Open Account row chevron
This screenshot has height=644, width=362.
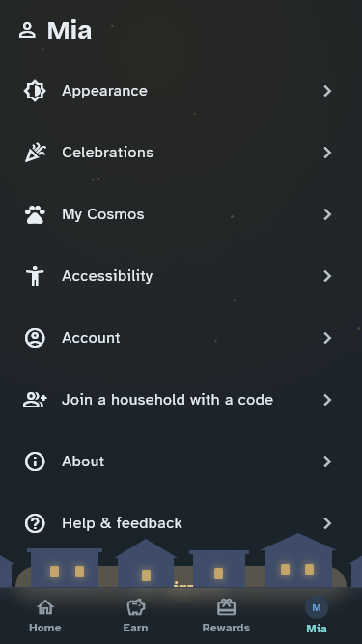327,338
